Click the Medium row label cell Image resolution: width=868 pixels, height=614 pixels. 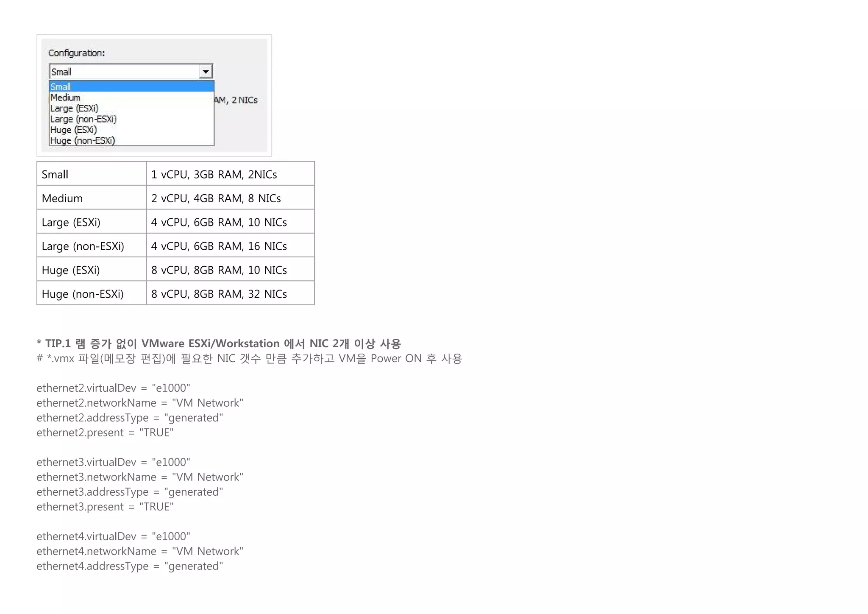(x=91, y=198)
